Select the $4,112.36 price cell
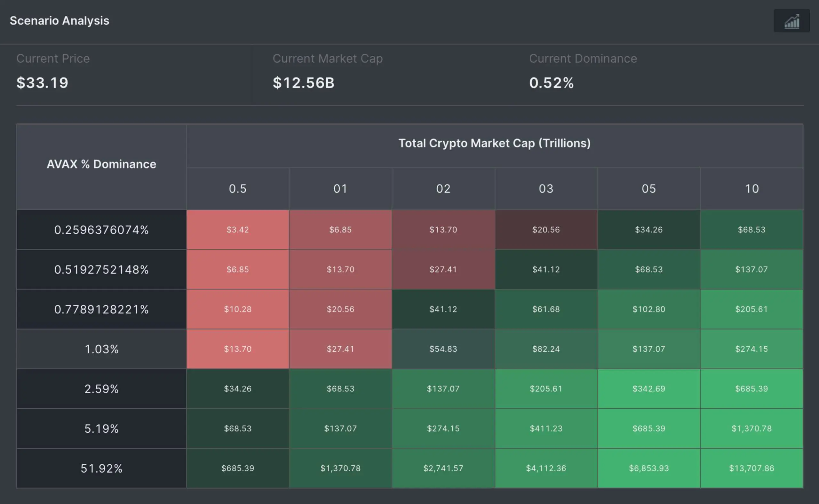This screenshot has width=819, height=504. point(546,468)
